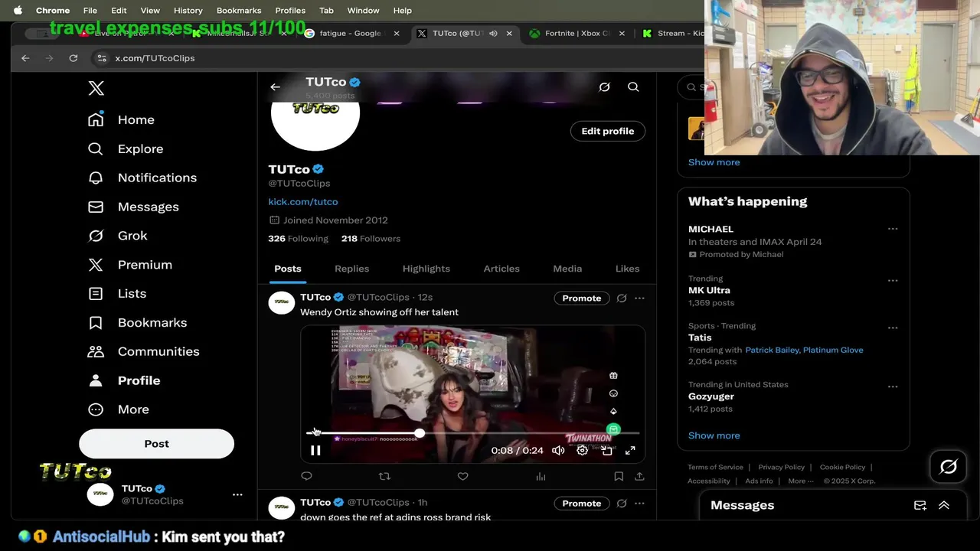This screenshot has width=980, height=551.
Task: Open Chrome Bookmarks menu
Action: click(x=239, y=11)
